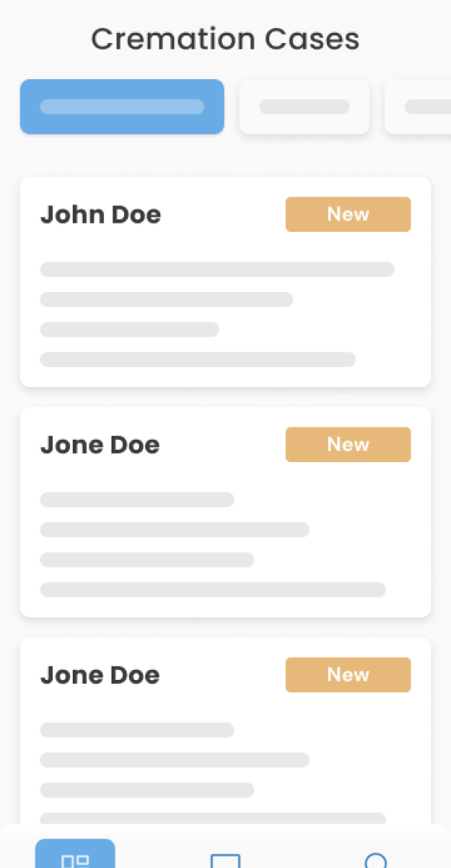Click the New badge on the middle Jone Doe card
451x868 pixels.
(348, 445)
